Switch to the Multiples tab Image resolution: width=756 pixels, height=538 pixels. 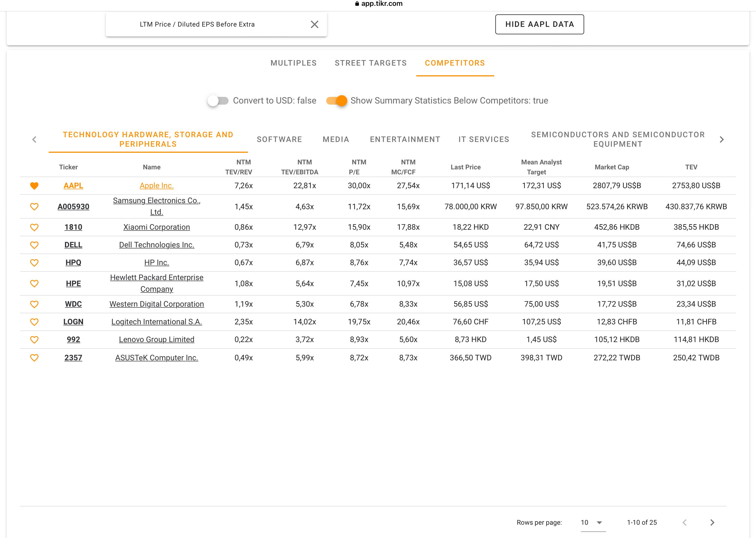pyautogui.click(x=294, y=63)
